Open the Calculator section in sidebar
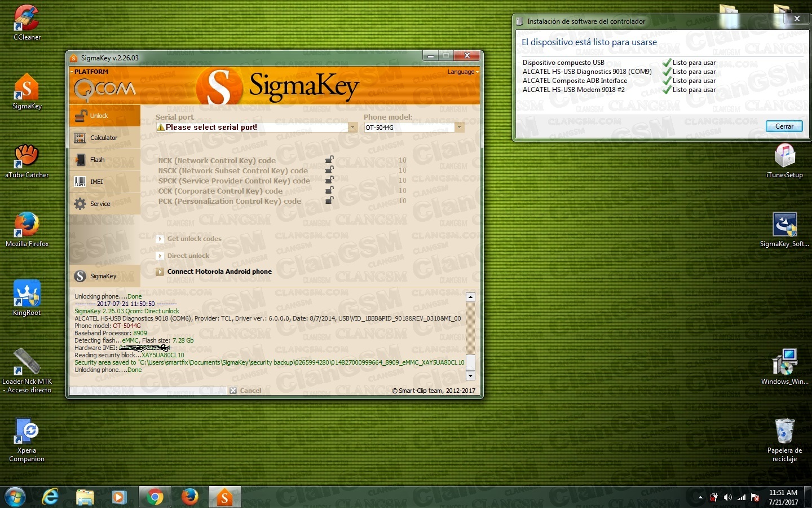The height and width of the screenshot is (508, 812). coord(105,138)
